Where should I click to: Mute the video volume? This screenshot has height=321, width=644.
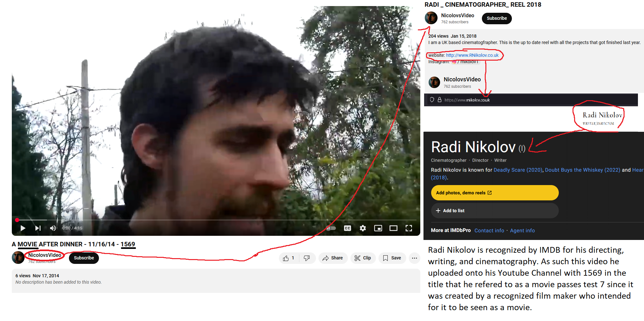click(53, 228)
